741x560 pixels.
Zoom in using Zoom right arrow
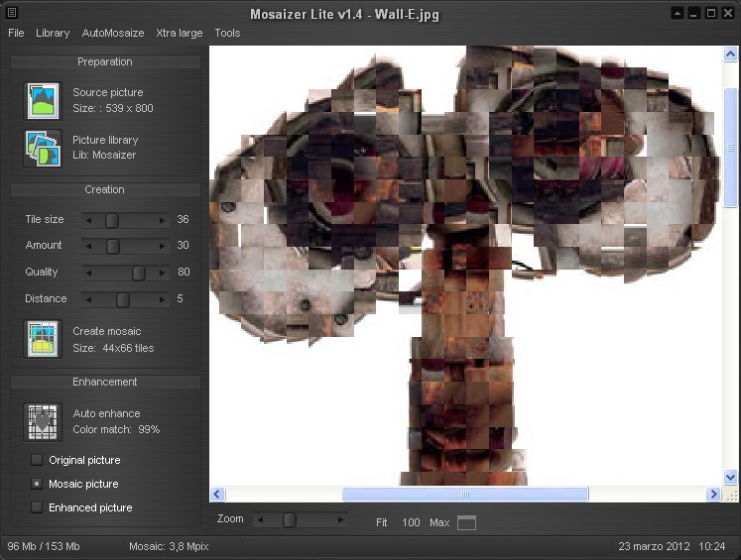pos(340,520)
